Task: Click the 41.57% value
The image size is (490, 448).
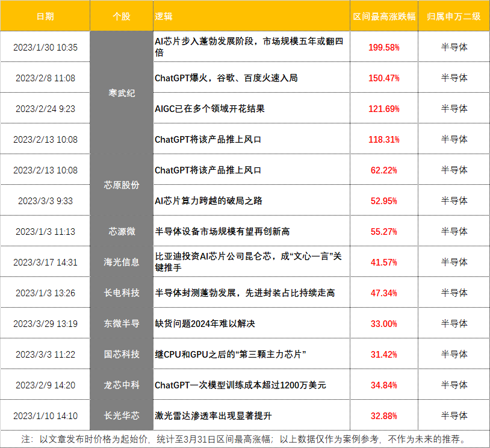Action: 383,262
